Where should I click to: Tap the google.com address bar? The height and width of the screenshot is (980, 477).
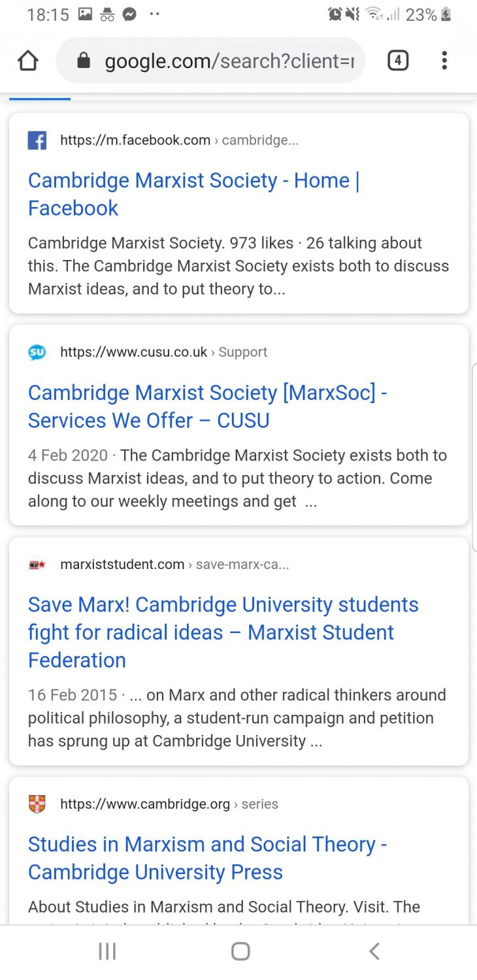point(229,61)
